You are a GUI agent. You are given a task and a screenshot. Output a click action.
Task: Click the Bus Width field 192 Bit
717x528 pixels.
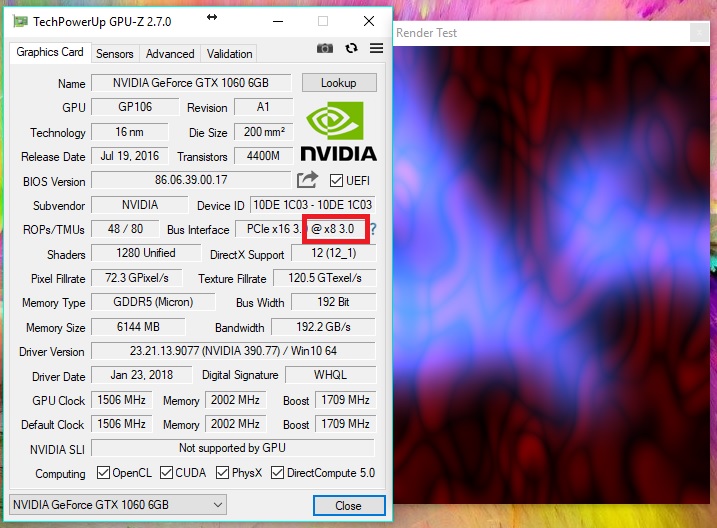(x=334, y=302)
